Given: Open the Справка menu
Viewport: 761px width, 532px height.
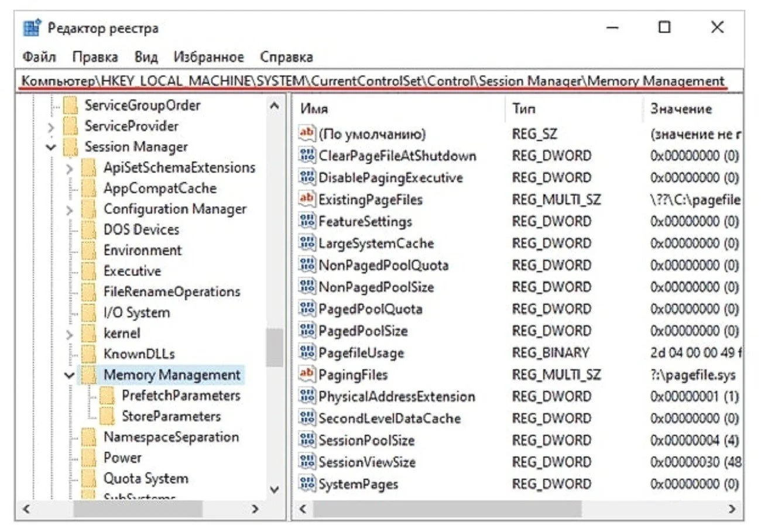Looking at the screenshot, I should [286, 57].
